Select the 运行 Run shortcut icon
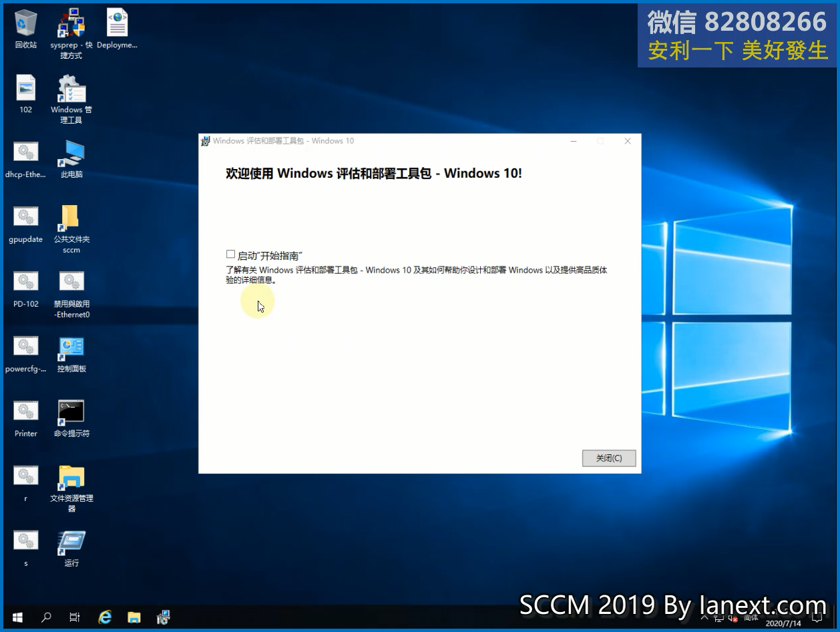The height and width of the screenshot is (632, 840). [71, 548]
